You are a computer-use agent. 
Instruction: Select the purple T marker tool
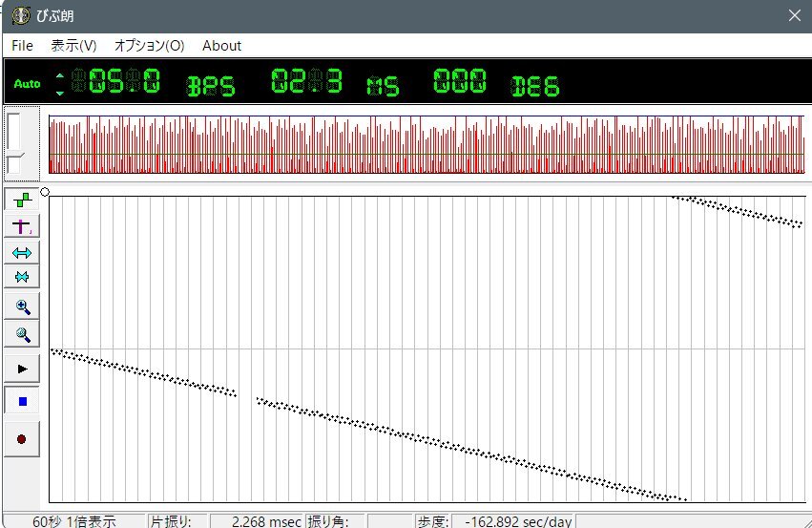tap(22, 227)
